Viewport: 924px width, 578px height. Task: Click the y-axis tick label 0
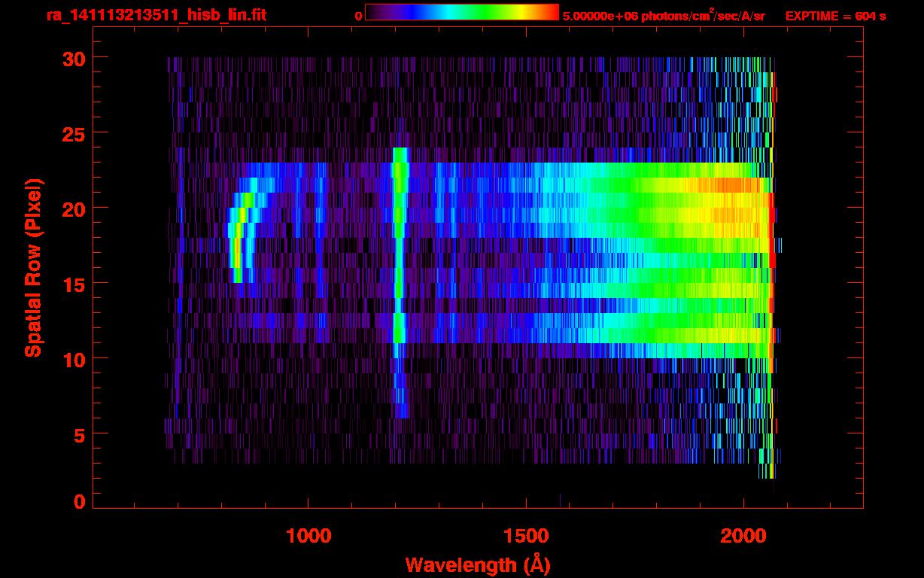point(79,501)
